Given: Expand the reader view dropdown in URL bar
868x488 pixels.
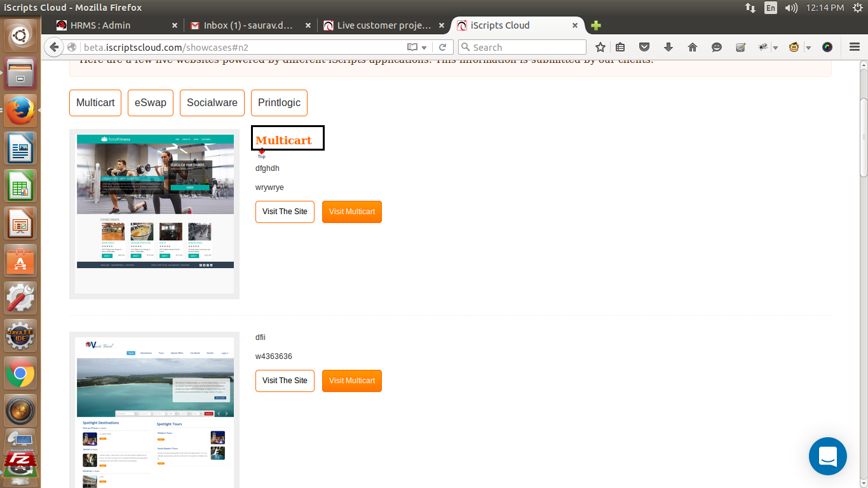Looking at the screenshot, I should coord(424,48).
